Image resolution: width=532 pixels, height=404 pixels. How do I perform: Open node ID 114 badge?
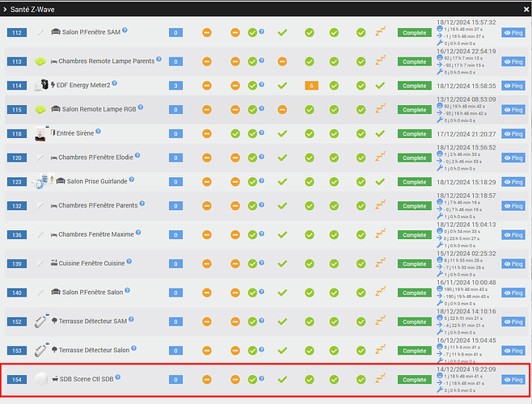coord(17,86)
